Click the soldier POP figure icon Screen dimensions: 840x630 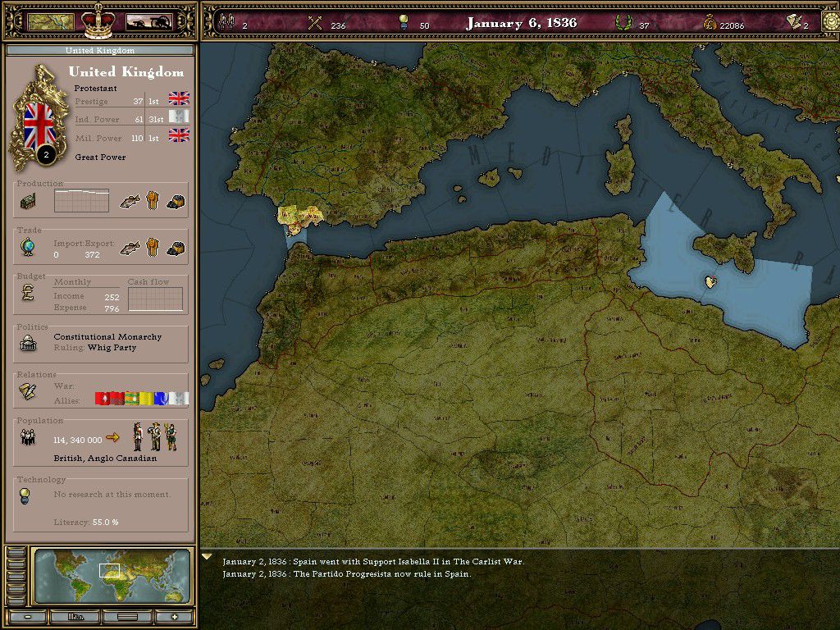coord(138,436)
